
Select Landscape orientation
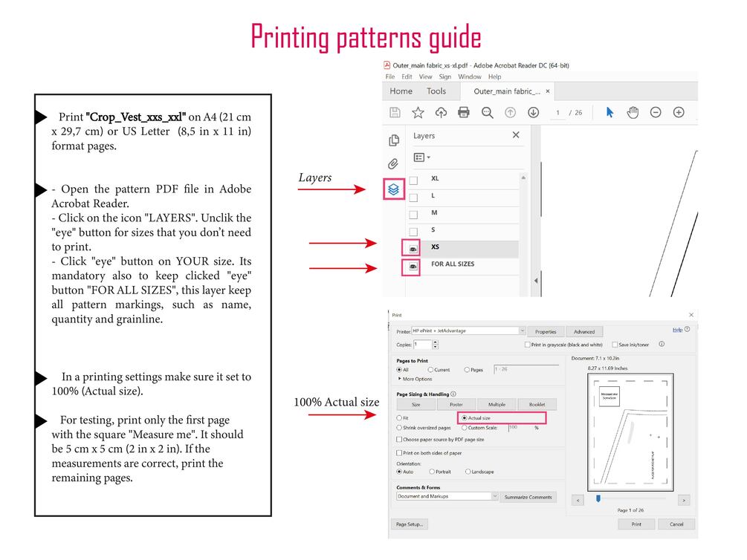[x=468, y=472]
